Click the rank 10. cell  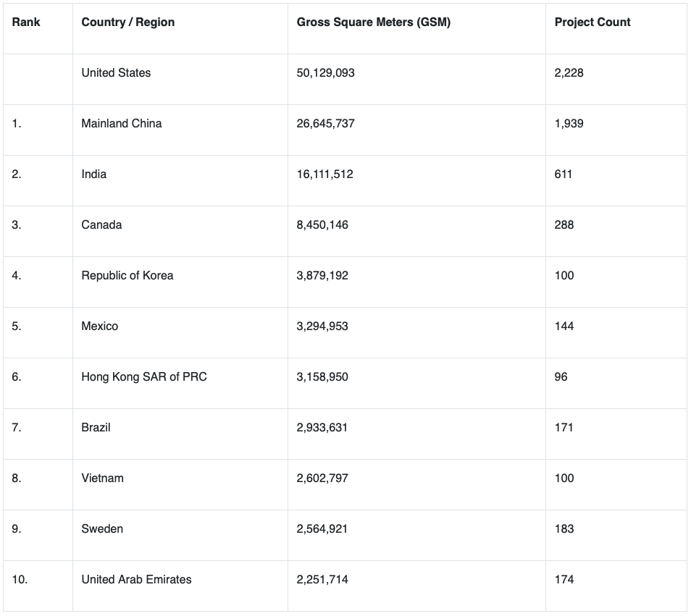tap(20, 579)
